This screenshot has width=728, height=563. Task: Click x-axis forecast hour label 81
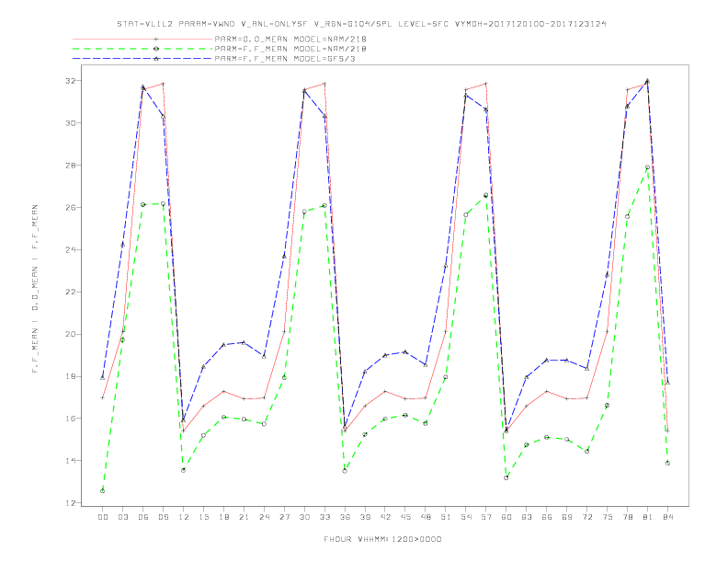pos(648,517)
